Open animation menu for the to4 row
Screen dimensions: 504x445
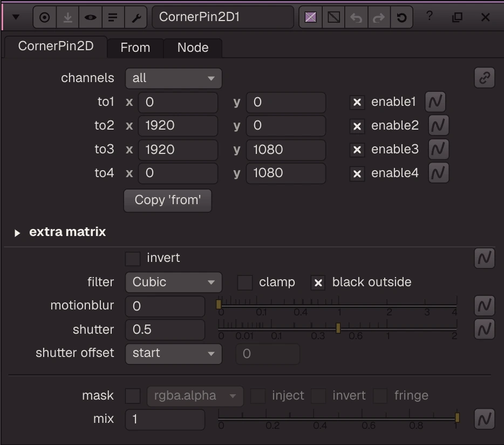[x=439, y=173]
